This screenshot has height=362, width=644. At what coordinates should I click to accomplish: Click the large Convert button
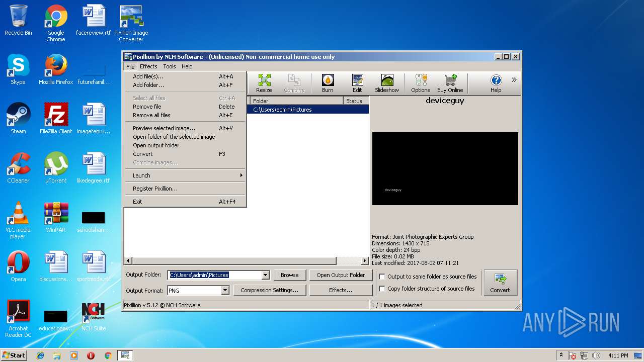click(500, 283)
